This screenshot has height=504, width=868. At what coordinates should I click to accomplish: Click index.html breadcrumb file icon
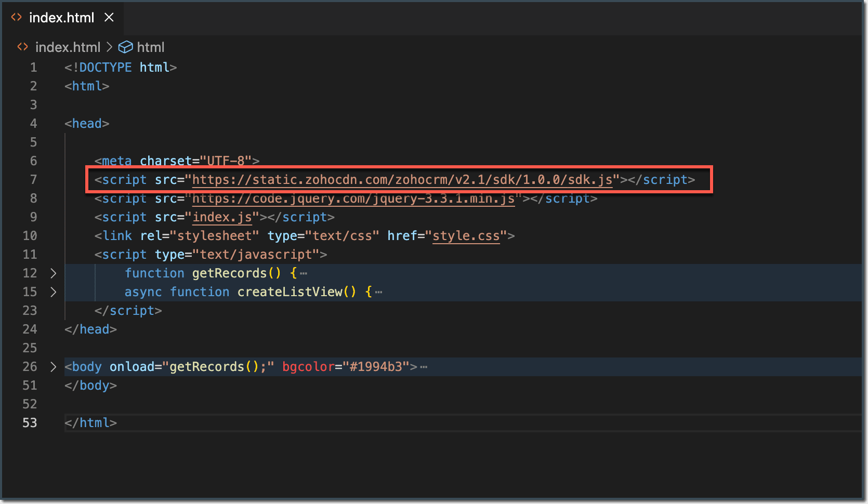pos(22,47)
